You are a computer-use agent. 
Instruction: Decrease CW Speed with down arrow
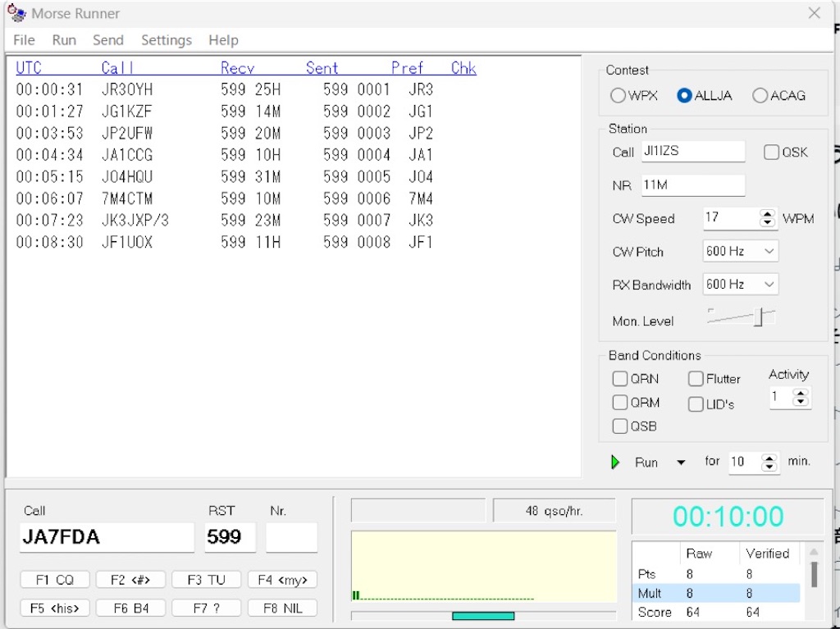768,223
